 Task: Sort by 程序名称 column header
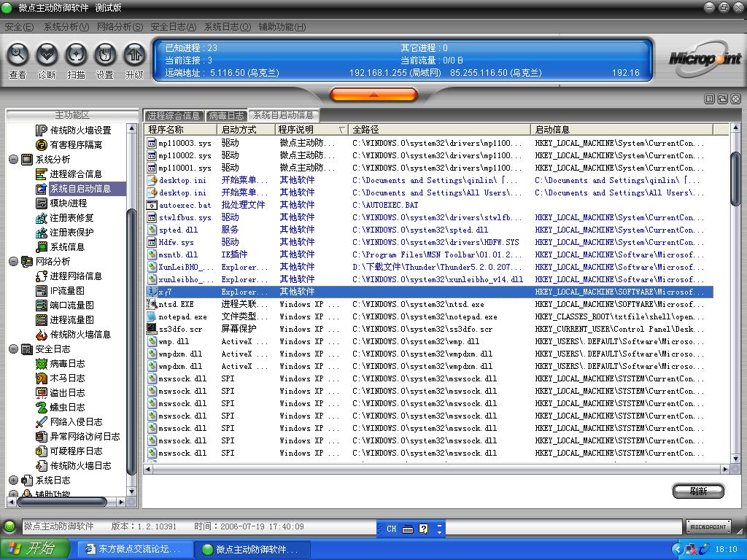181,130
